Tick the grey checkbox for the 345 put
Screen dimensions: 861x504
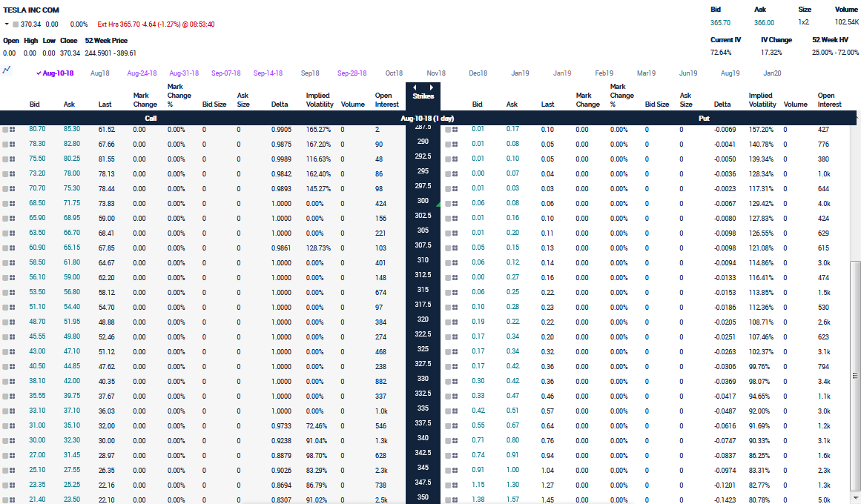(448, 471)
